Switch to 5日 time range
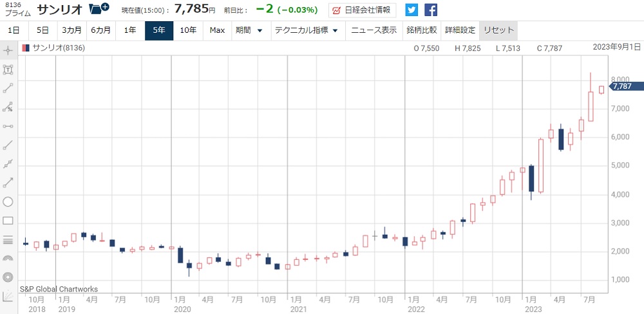The height and width of the screenshot is (314, 644). (43, 30)
